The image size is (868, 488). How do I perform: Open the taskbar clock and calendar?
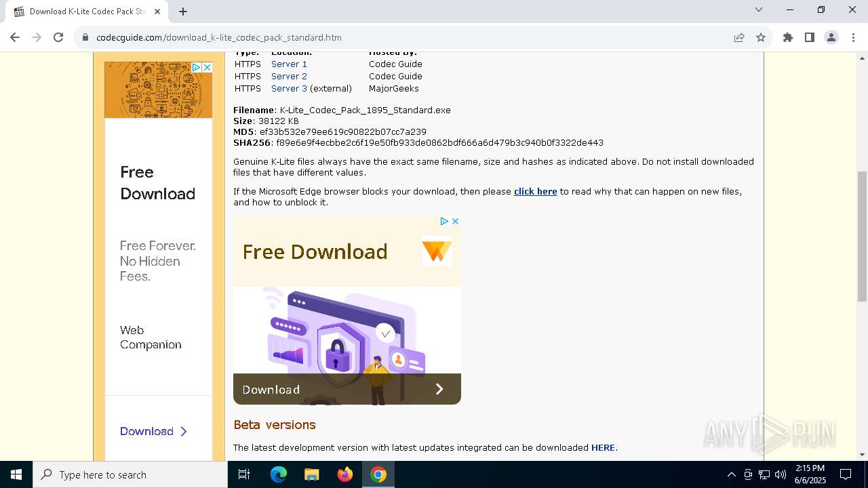click(x=810, y=474)
